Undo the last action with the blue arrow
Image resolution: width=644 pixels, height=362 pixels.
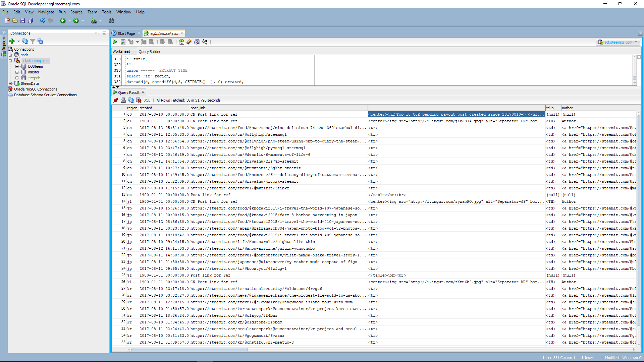[x=42, y=21]
